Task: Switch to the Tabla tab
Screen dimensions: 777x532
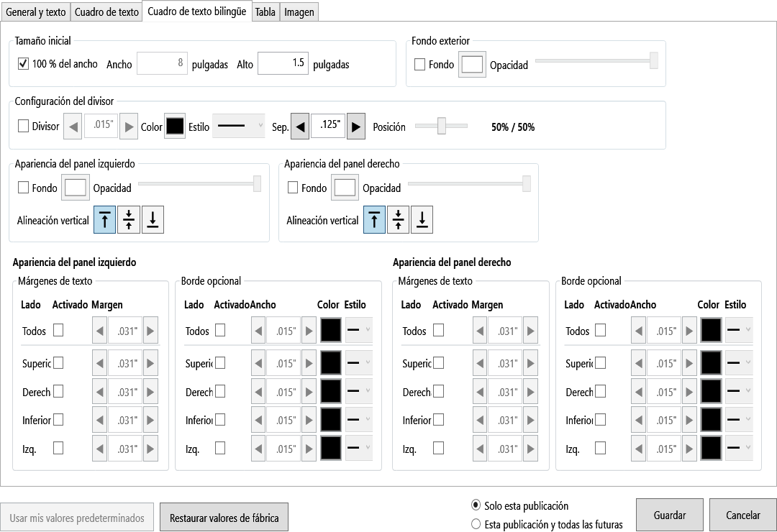Action: tap(265, 12)
